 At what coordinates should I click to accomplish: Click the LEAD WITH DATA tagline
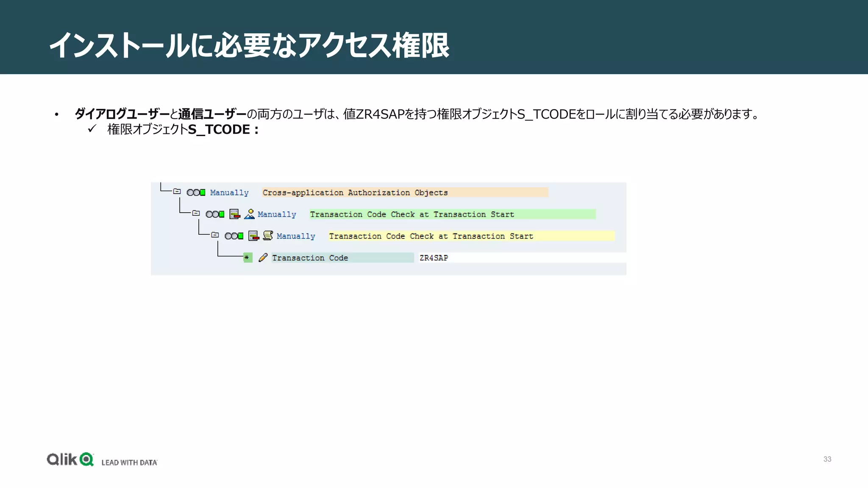point(129,463)
